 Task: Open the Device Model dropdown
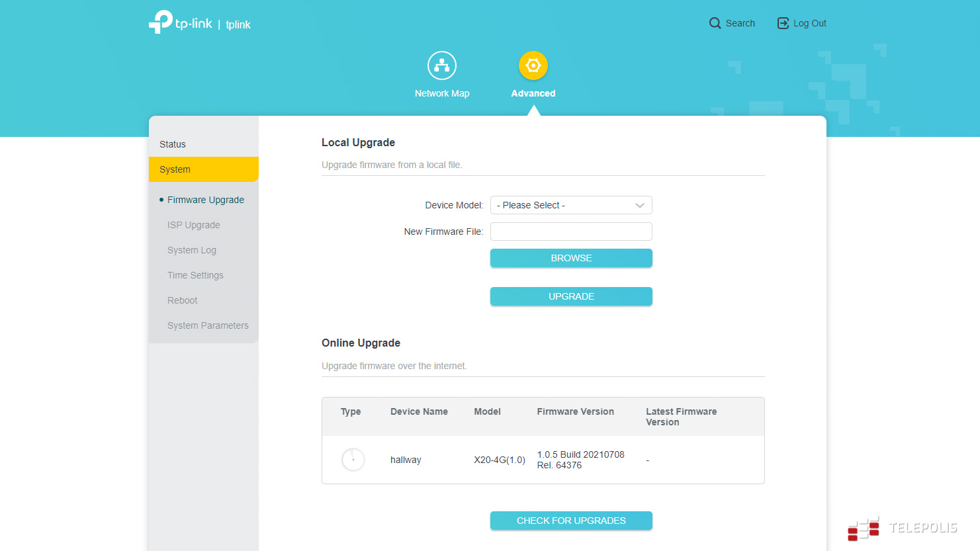coord(570,205)
